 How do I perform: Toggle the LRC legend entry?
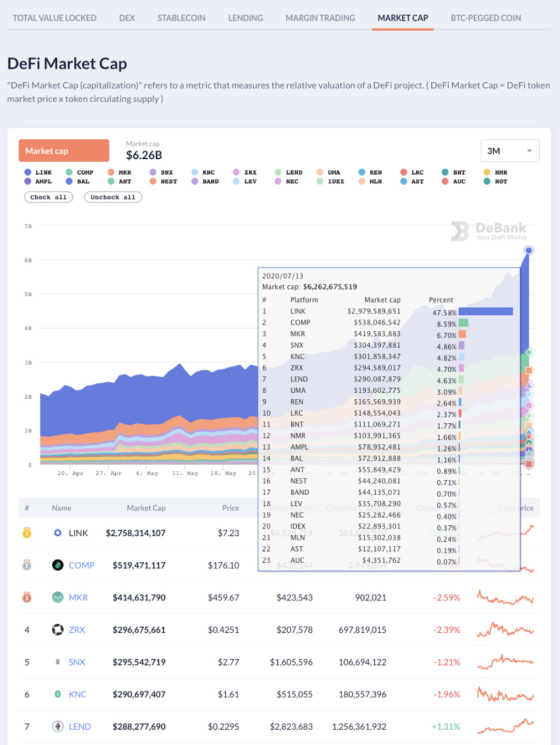pos(412,173)
